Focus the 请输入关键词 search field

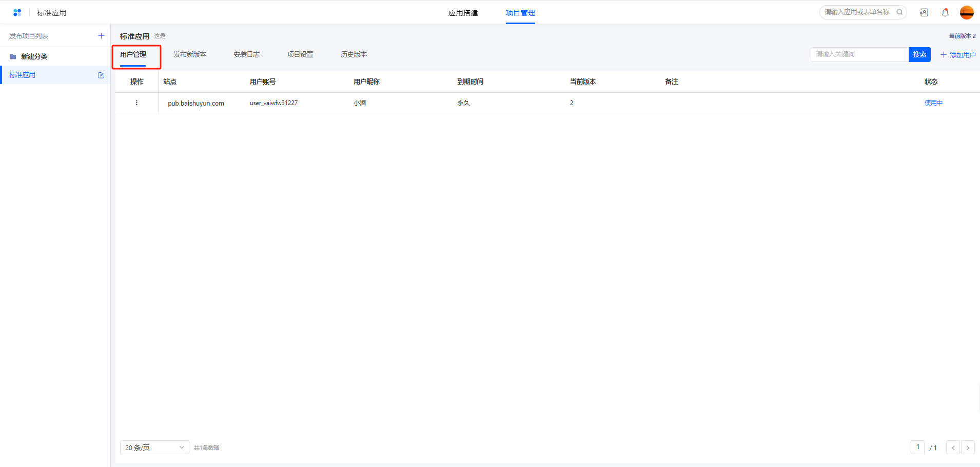point(859,54)
